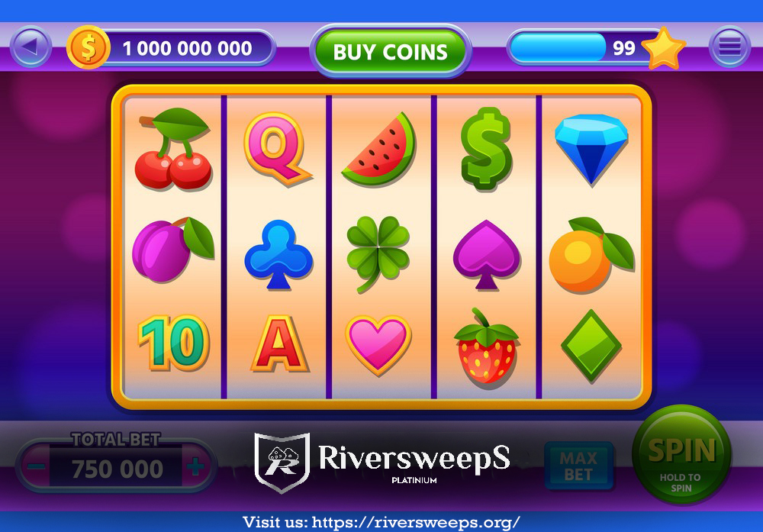Tap the four-leaf clover symbol
Image resolution: width=763 pixels, height=532 pixels.
[x=378, y=253]
